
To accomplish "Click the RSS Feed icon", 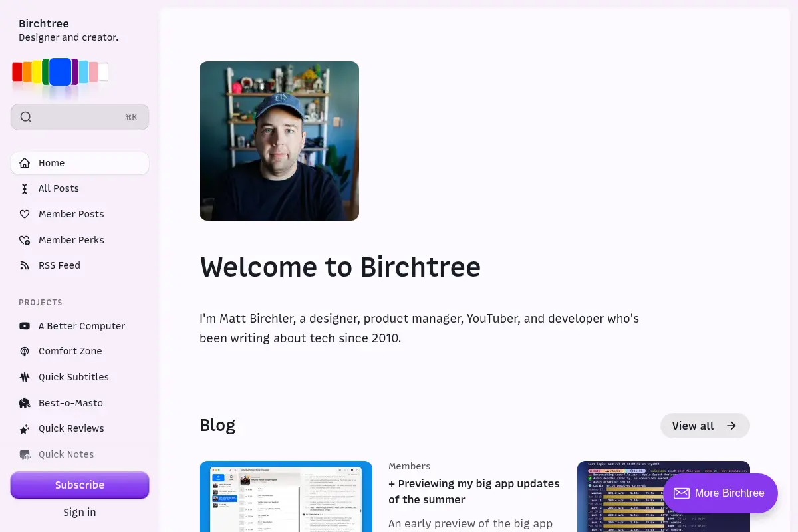I will coord(25,265).
